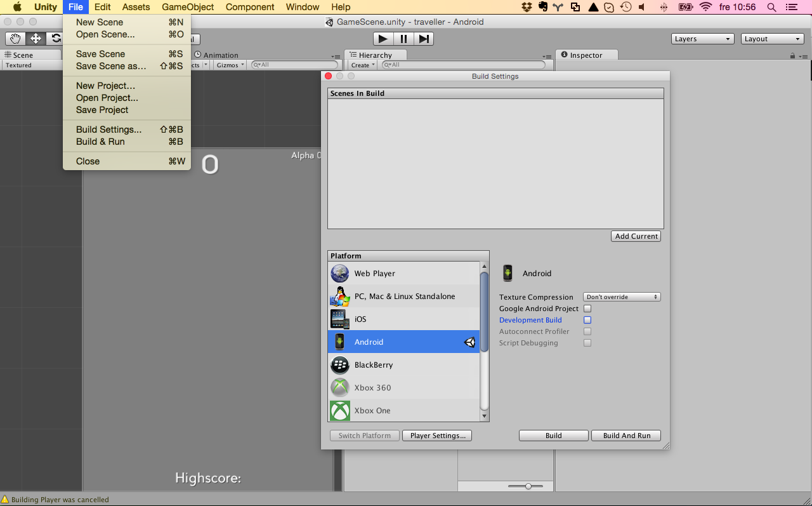
Task: Toggle Google Android Project checkbox
Action: tap(587, 309)
